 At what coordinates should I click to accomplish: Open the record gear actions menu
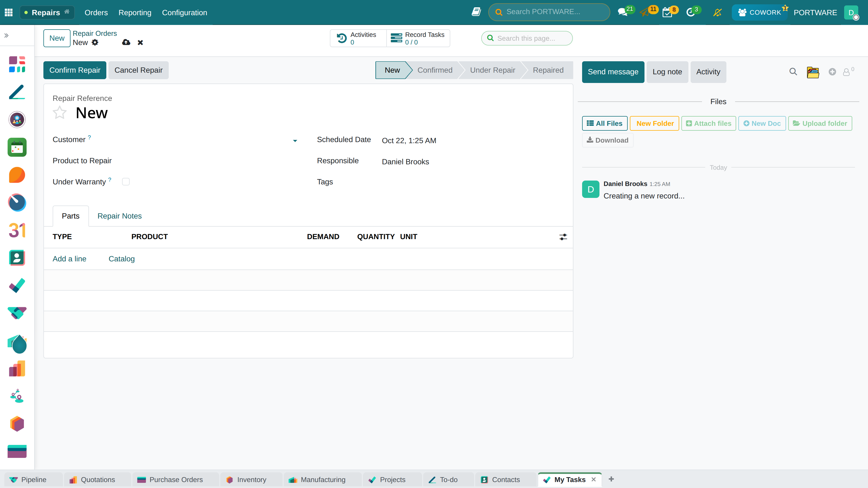click(95, 43)
